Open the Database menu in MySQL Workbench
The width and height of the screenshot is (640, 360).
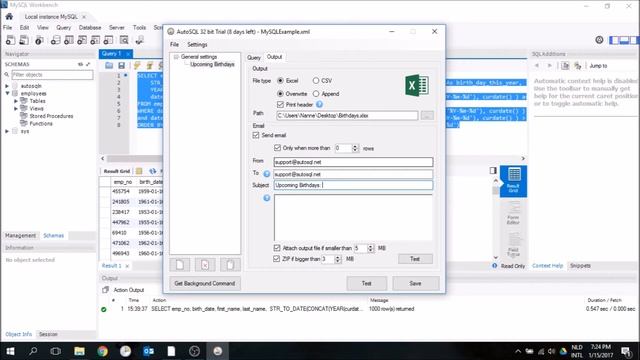coord(90,28)
